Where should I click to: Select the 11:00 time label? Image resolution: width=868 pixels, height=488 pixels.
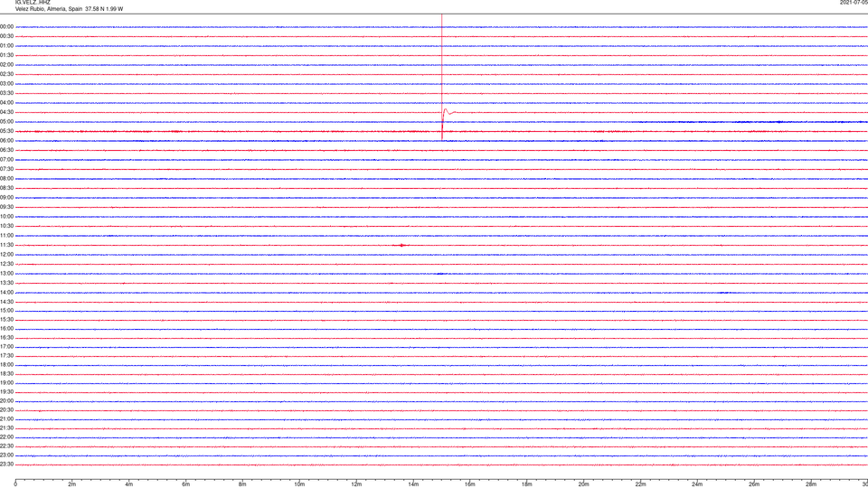(x=6, y=236)
